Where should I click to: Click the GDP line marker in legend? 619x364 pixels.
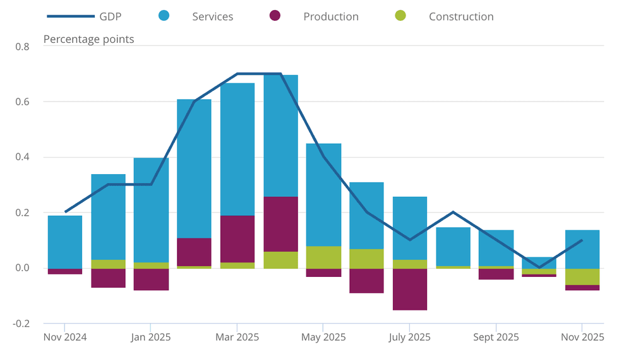69,16
